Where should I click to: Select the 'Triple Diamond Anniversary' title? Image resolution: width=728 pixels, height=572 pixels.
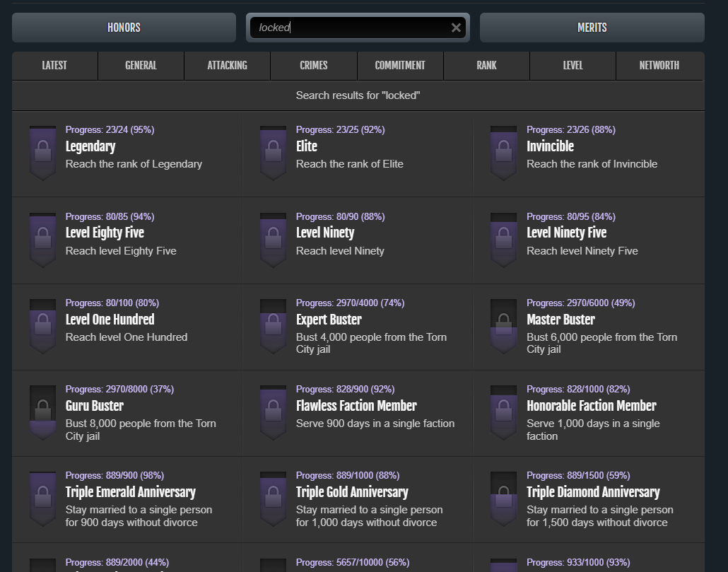[594, 492]
